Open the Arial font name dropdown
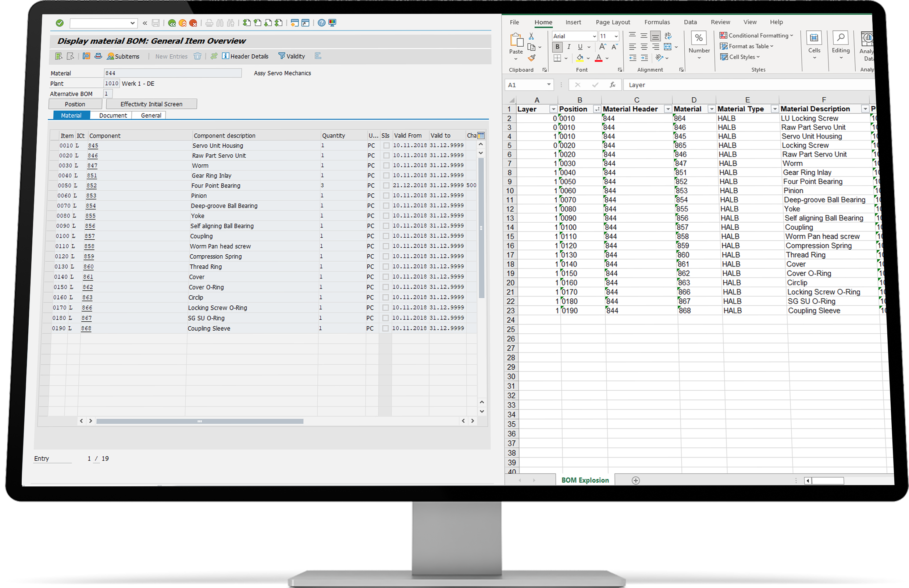The image size is (909, 588). [594, 36]
